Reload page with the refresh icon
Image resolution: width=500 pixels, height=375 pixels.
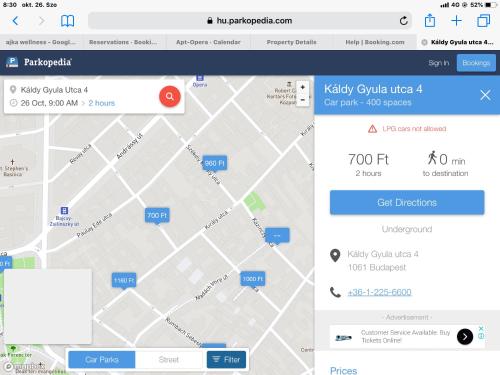404,21
